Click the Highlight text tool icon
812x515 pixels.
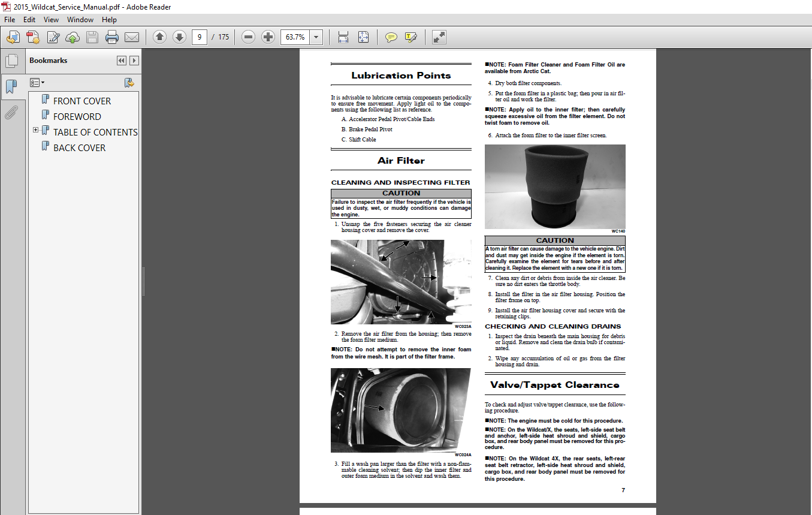[411, 37]
